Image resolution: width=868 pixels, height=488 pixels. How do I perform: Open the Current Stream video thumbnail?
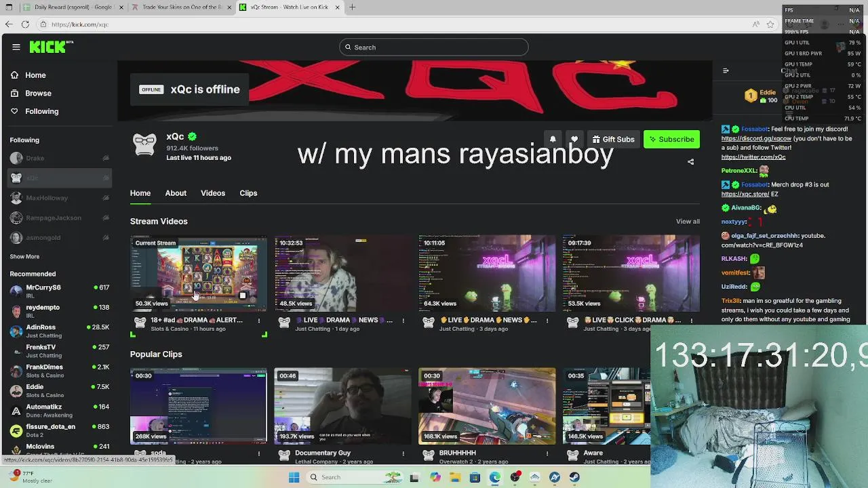[x=199, y=273]
